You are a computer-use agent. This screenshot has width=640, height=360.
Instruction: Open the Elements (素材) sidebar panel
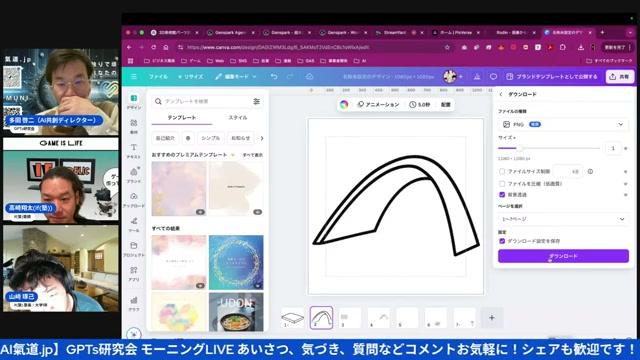click(x=134, y=126)
